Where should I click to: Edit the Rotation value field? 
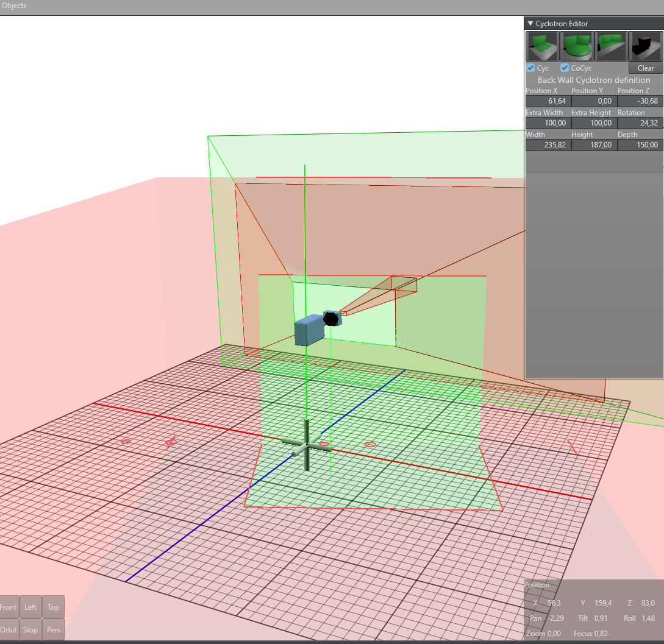[x=640, y=123]
